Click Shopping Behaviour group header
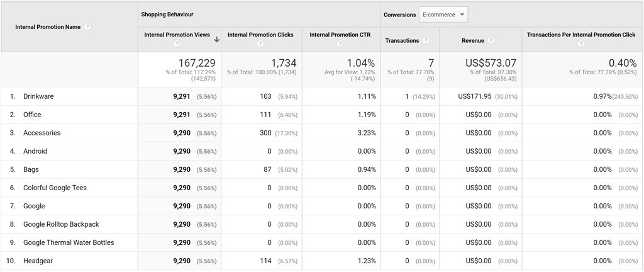The image size is (644, 272). (167, 14)
